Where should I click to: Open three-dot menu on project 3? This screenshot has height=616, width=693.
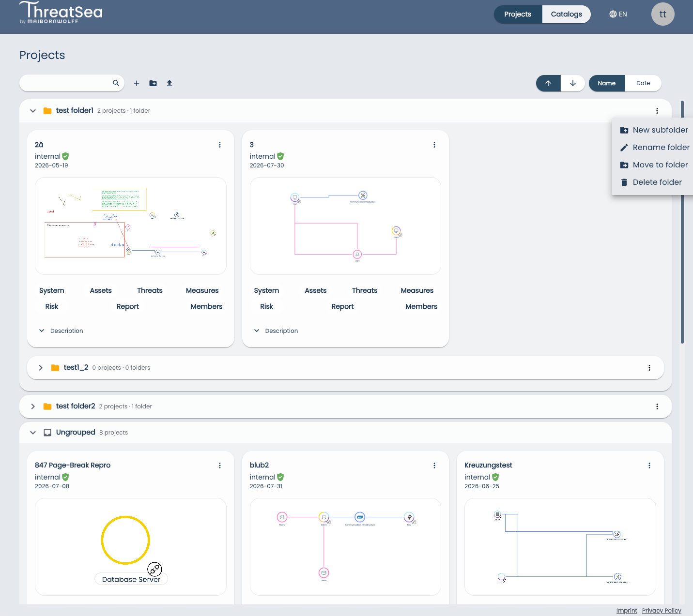tap(434, 145)
